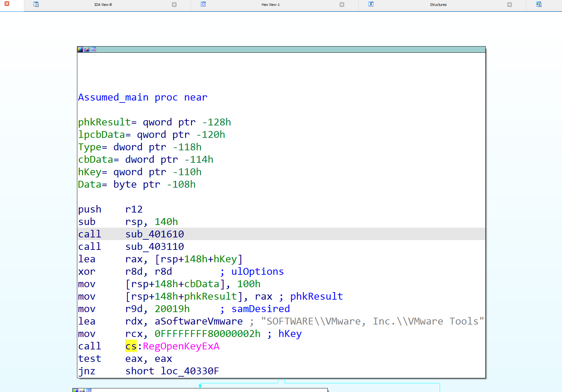Click the 140h operand in sub rsp
The height and width of the screenshot is (392, 562).
(166, 222)
